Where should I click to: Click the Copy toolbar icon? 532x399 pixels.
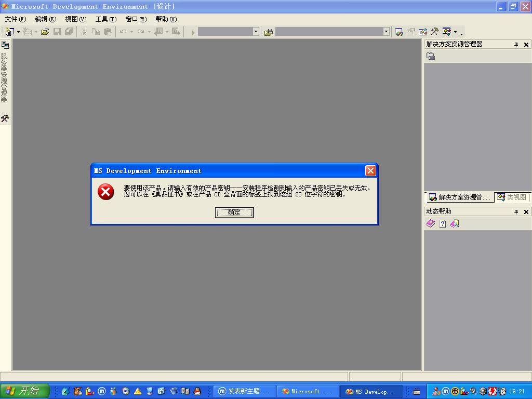[x=96, y=32]
